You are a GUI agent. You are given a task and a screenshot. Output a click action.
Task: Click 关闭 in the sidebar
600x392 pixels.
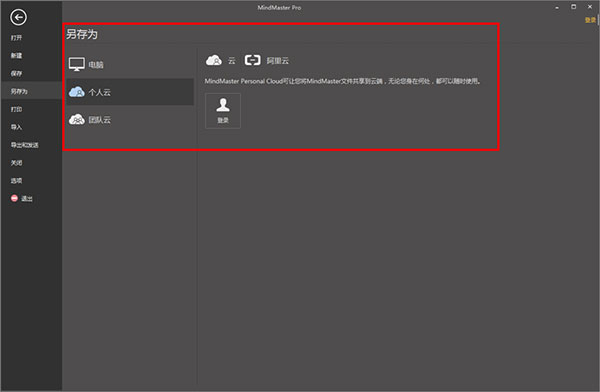16,163
